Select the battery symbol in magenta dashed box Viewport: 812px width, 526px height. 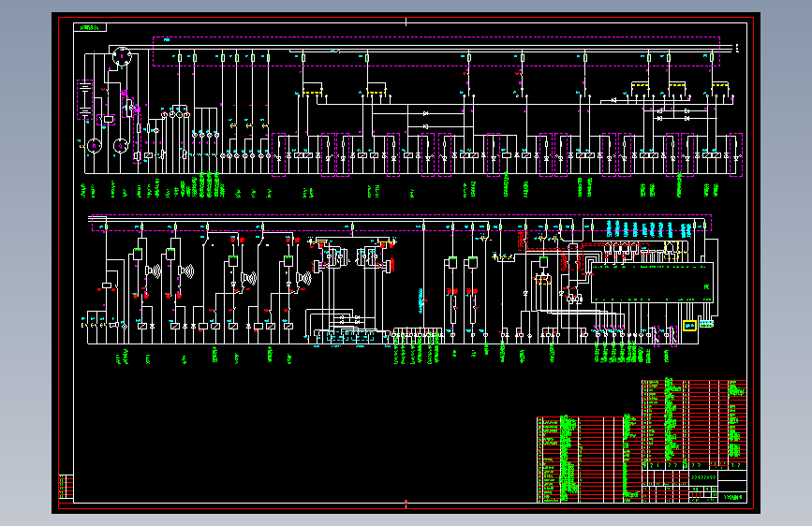85,99
